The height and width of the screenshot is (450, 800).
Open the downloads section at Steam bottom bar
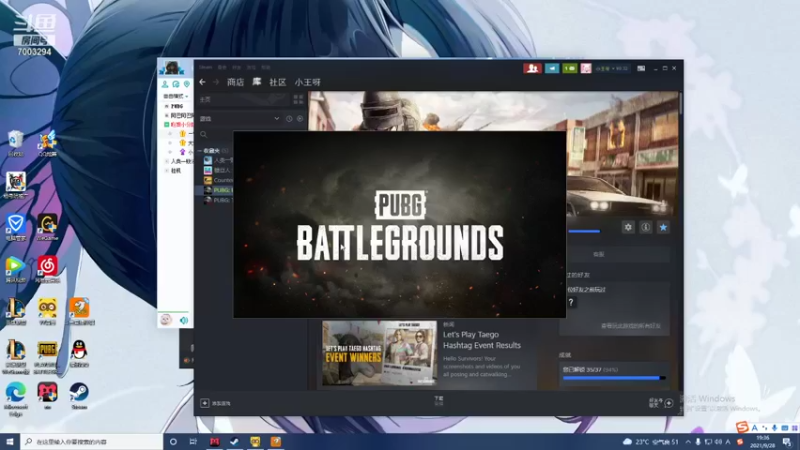point(439,401)
